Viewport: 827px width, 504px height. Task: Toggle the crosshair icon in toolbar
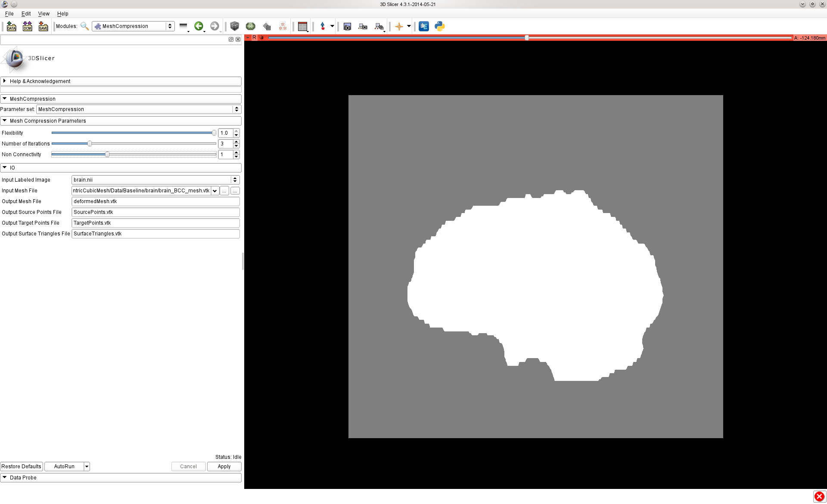(399, 26)
